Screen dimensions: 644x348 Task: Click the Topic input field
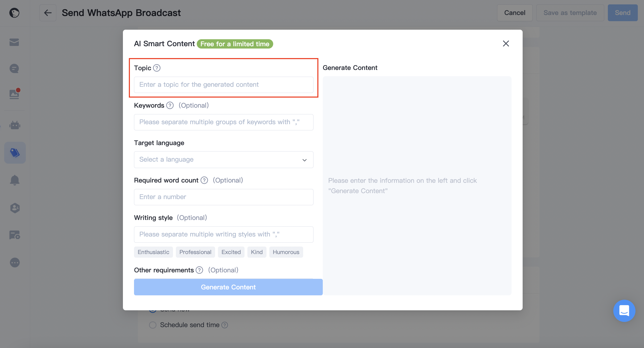pos(224,85)
